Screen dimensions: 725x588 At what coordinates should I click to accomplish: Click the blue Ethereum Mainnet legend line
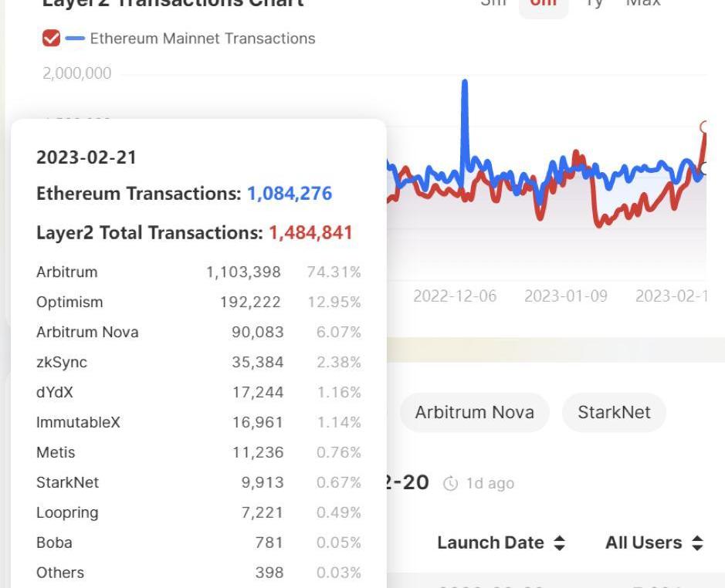pyautogui.click(x=75, y=39)
